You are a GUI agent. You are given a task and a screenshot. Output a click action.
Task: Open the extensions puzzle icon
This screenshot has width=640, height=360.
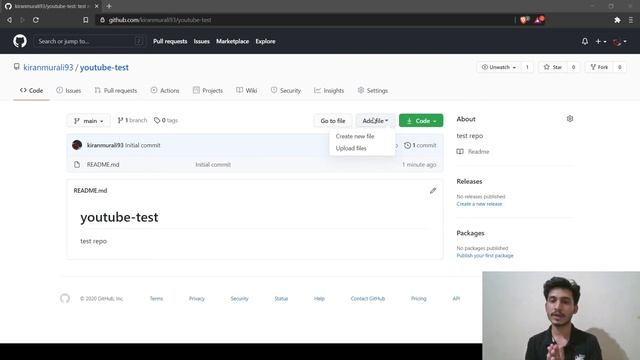(x=617, y=20)
